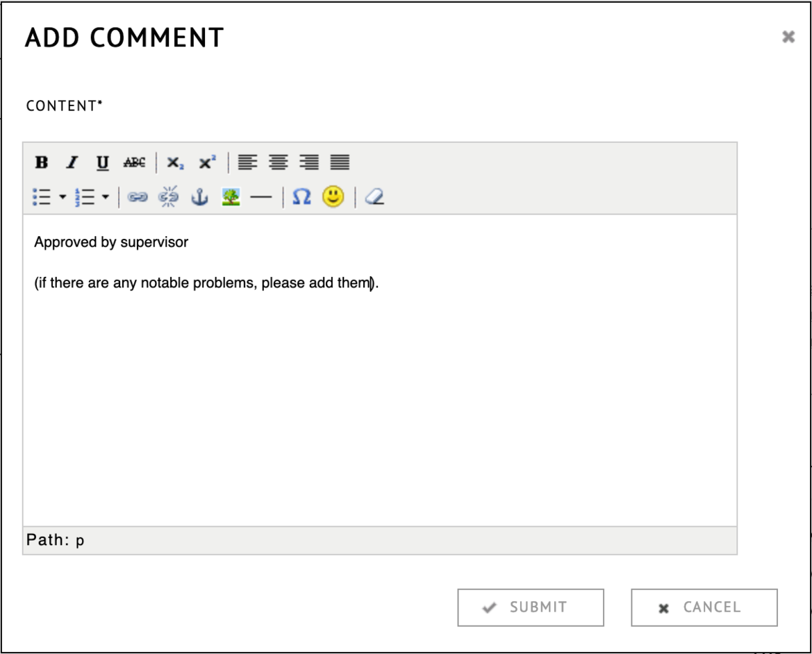Image resolution: width=812 pixels, height=654 pixels.
Task: Align text to the left
Action: pos(247,162)
